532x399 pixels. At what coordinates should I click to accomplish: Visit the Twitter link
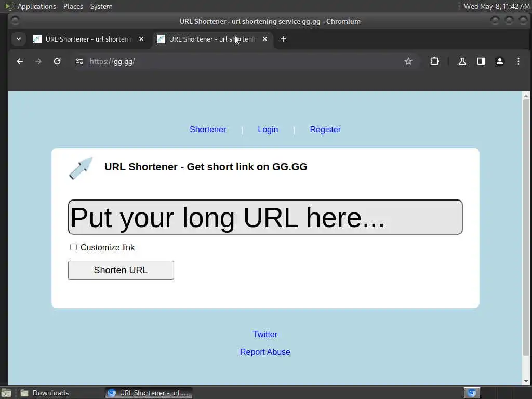265,334
